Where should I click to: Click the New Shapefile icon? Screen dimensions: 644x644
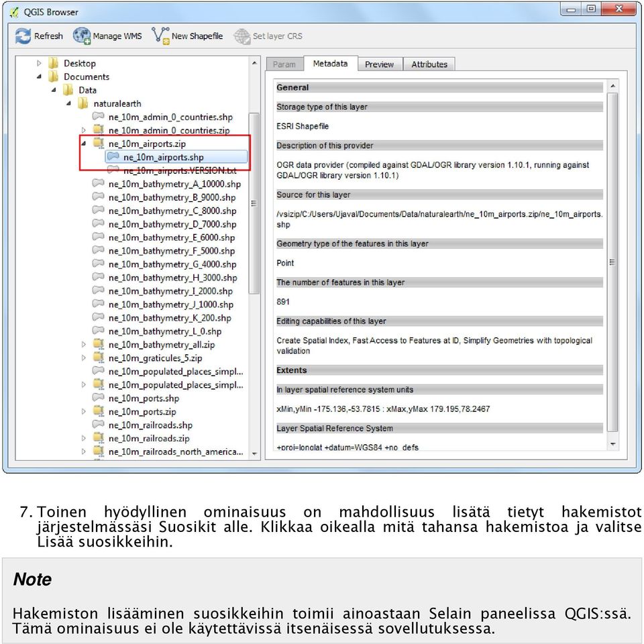[160, 36]
